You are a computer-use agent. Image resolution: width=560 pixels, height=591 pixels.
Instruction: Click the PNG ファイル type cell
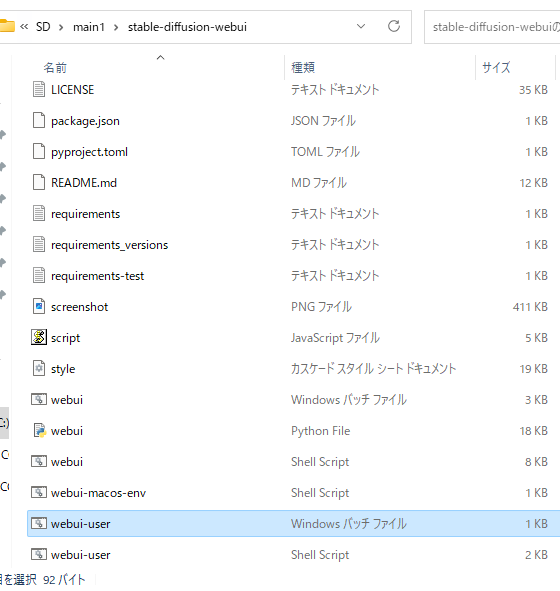click(321, 307)
